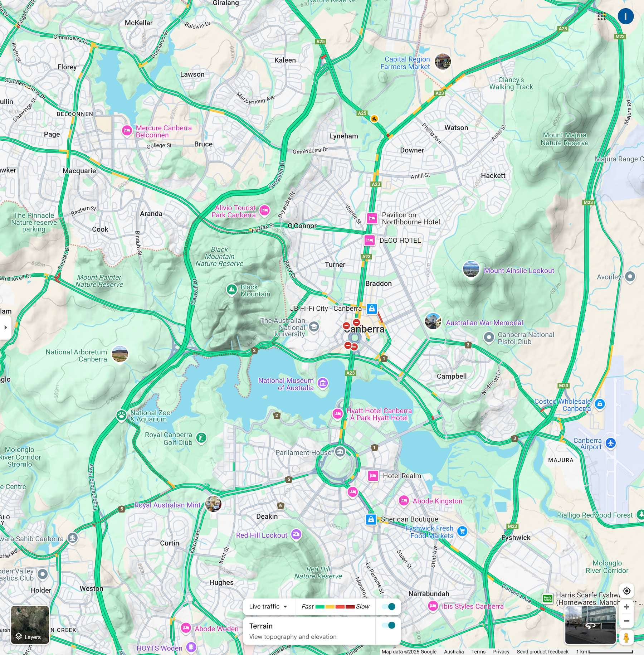
Task: Open the Australian National University marker
Action: 314,327
